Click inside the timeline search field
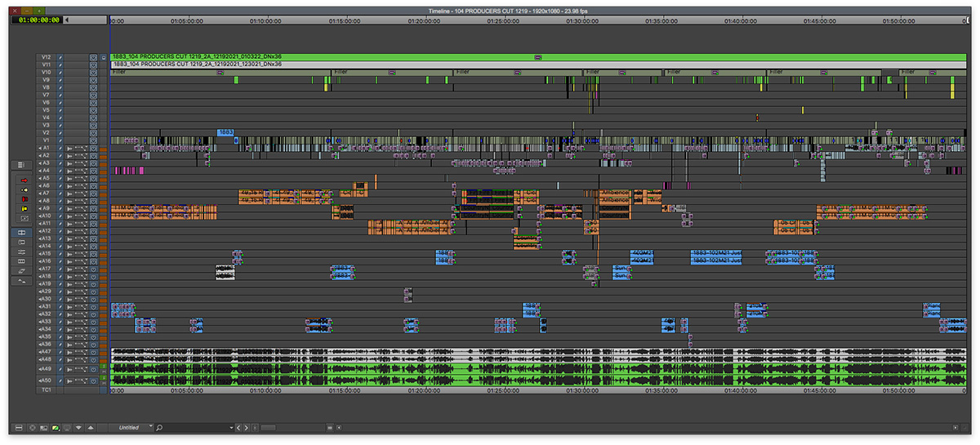 pyautogui.click(x=196, y=428)
